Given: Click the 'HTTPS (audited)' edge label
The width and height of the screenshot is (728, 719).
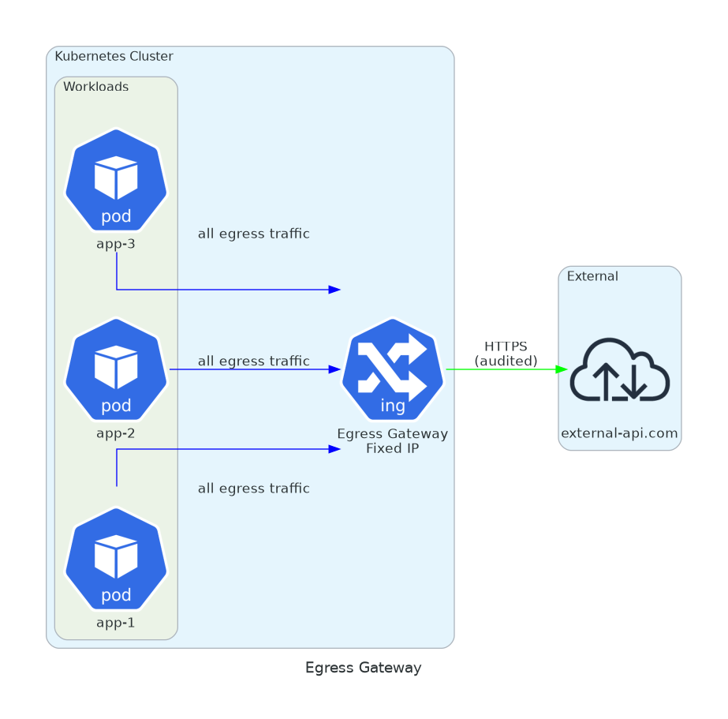Looking at the screenshot, I should click(x=506, y=354).
